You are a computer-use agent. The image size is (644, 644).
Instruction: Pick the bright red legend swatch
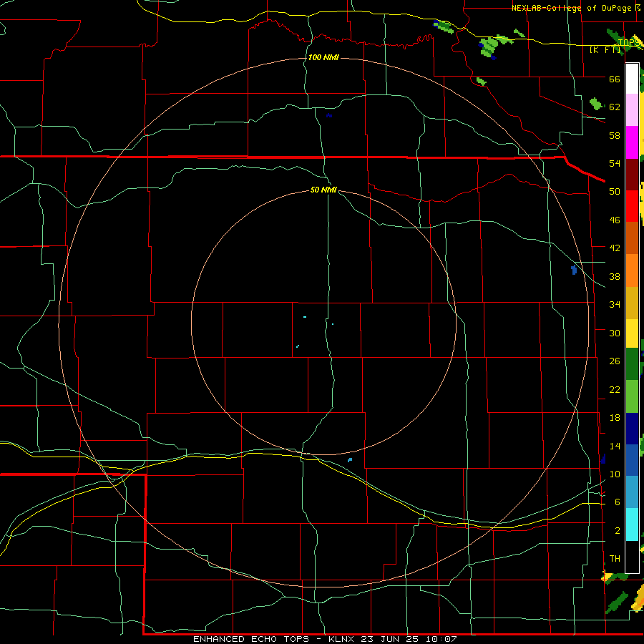click(632, 206)
